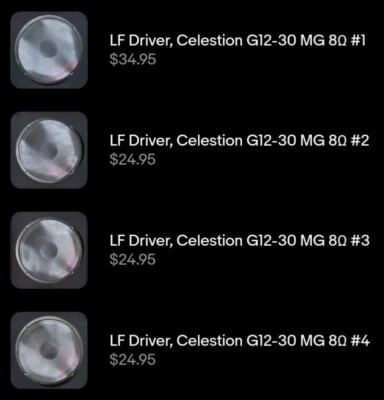Click the dust cap center in #1's image
Viewport: 384px width, 400px height.
49,50
